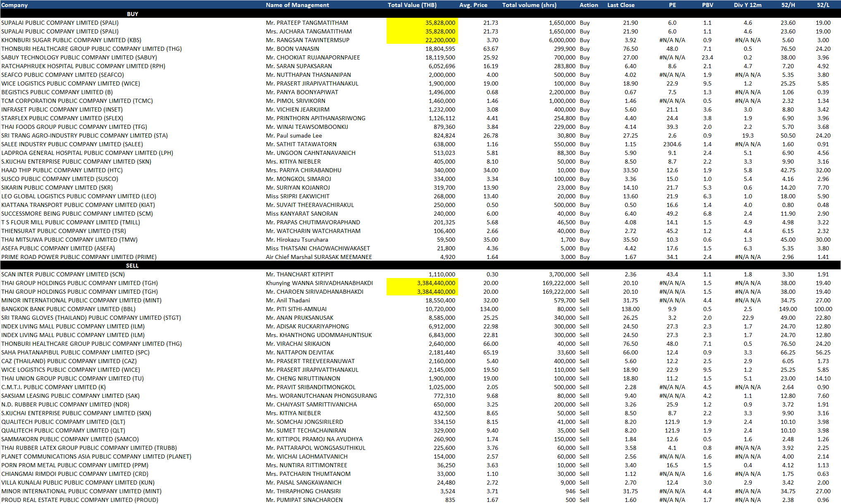This screenshot has height=504, width=841.
Task: Select ASEFA PUBLIC COMPANY LIMITED (ASEFA)
Action: point(58,248)
